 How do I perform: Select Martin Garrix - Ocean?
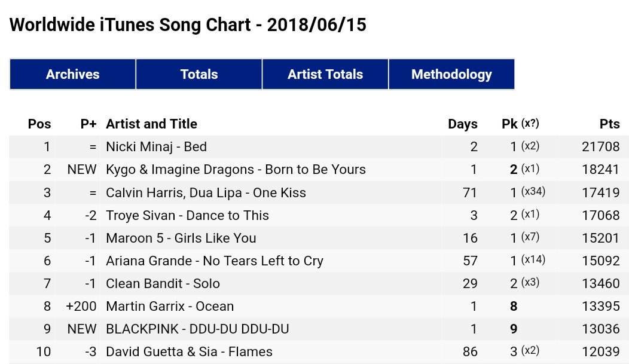point(170,306)
